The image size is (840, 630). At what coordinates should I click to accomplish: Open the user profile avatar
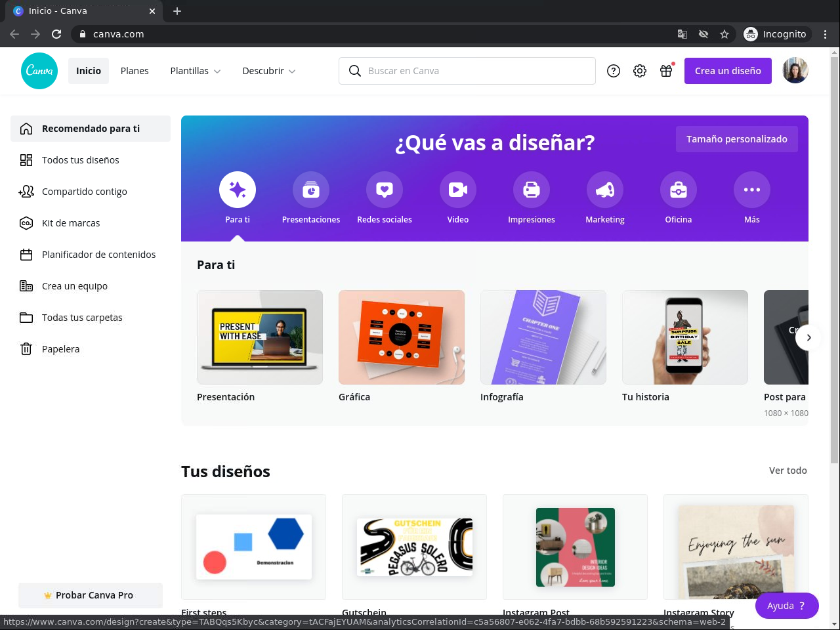(x=795, y=71)
